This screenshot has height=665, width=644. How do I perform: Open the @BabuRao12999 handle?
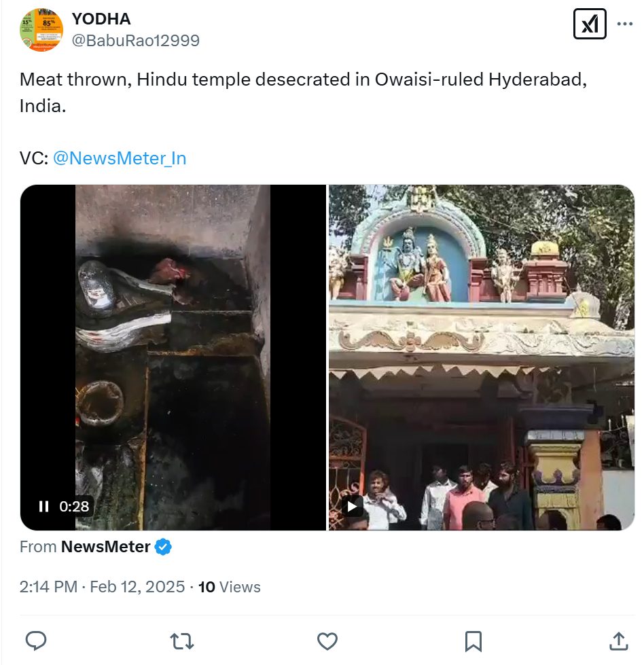point(135,41)
